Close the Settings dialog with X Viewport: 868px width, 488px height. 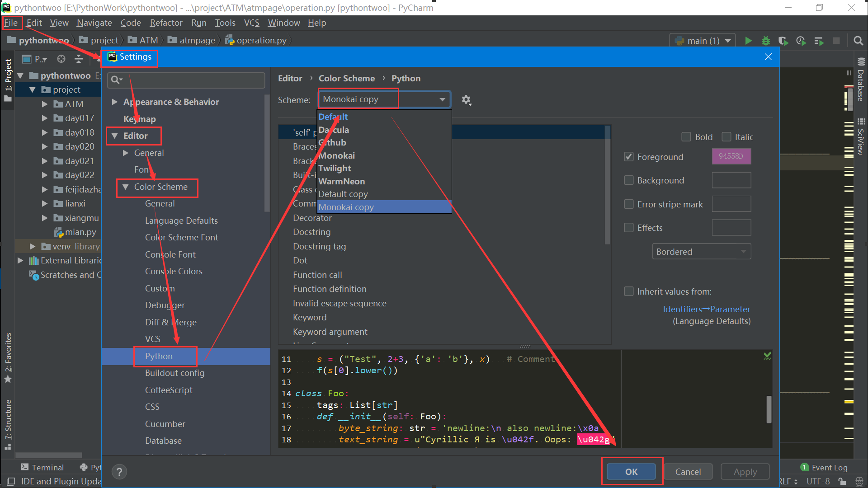(x=768, y=57)
